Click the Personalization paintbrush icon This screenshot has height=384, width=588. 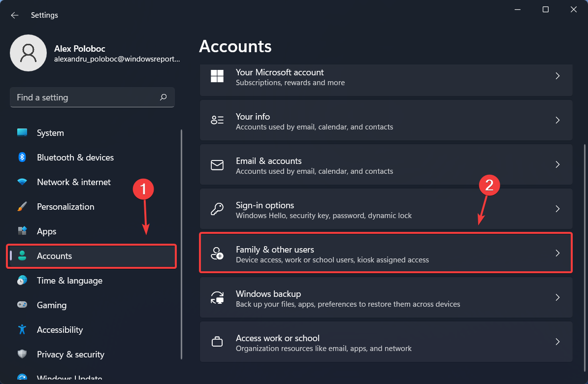(22, 207)
